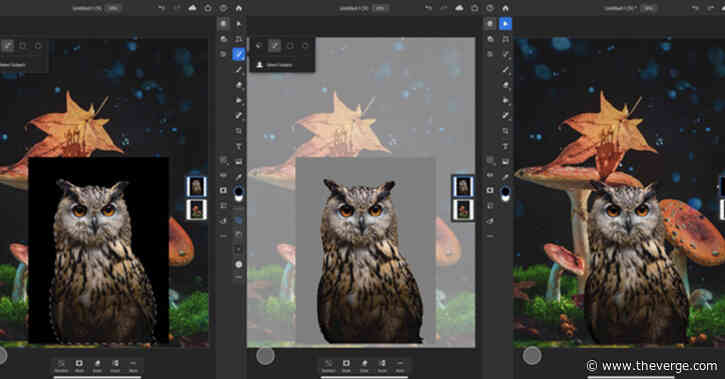725x379 pixels.
Task: Pick Elliptical Marquee option in left screen popup
Action: tap(38, 45)
